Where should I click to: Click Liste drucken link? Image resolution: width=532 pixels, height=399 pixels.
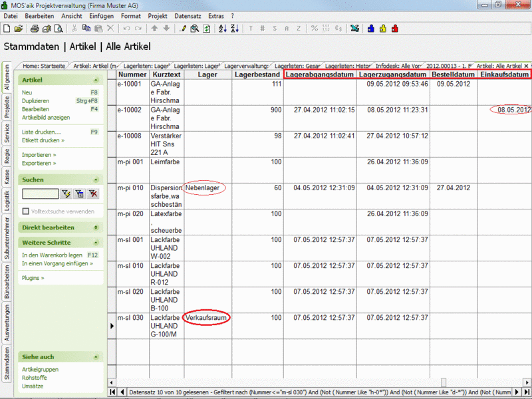click(x=41, y=132)
